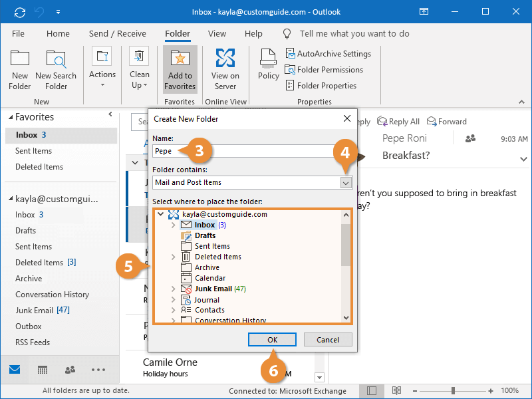This screenshot has height=399, width=532.
Task: Switch to the Home tab
Action: 58,34
